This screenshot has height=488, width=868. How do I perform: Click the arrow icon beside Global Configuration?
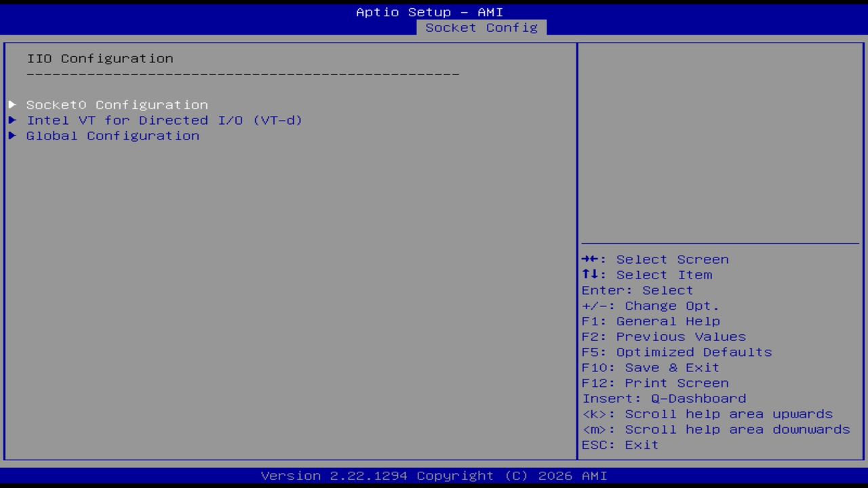tap(12, 136)
